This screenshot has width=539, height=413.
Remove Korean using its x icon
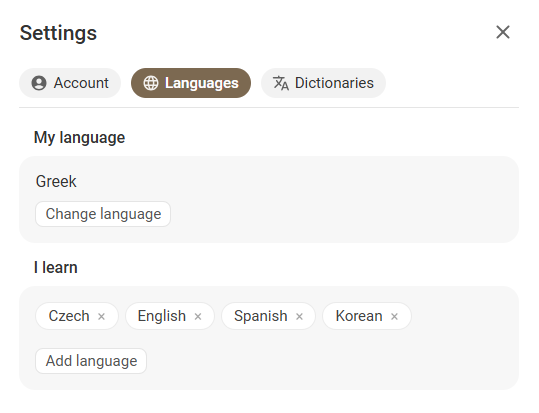coord(394,316)
